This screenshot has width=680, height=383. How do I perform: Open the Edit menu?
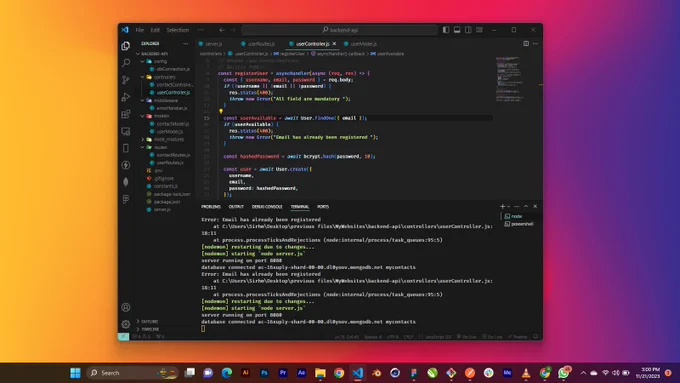pyautogui.click(x=155, y=30)
